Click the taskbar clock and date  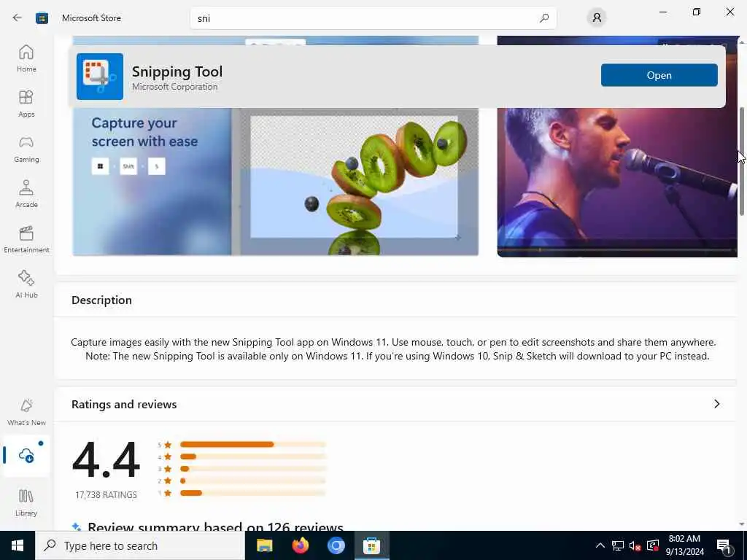[684, 545]
